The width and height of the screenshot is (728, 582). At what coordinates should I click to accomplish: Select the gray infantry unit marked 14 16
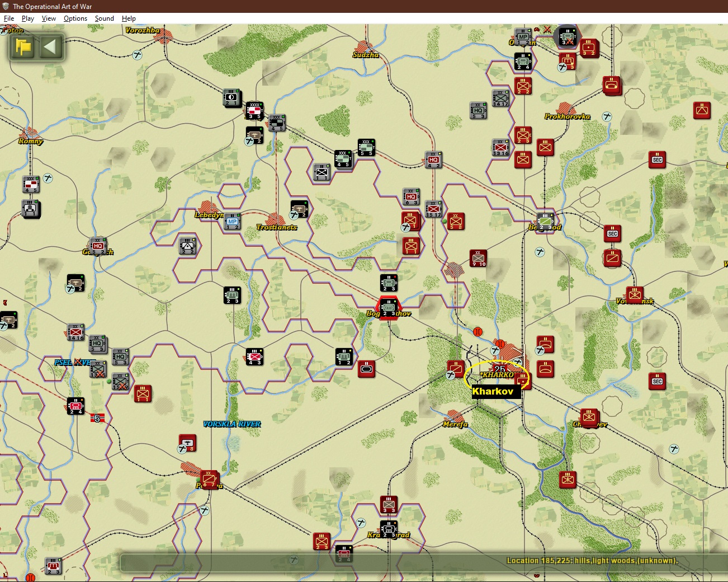click(75, 332)
